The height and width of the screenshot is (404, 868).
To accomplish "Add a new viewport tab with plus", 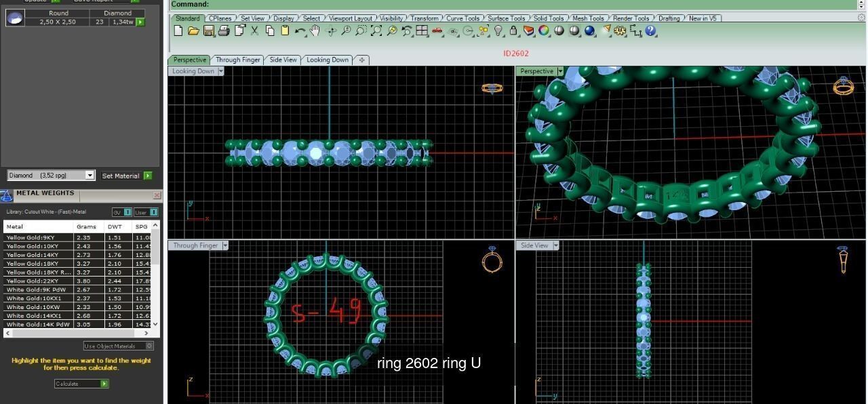I will tap(361, 60).
